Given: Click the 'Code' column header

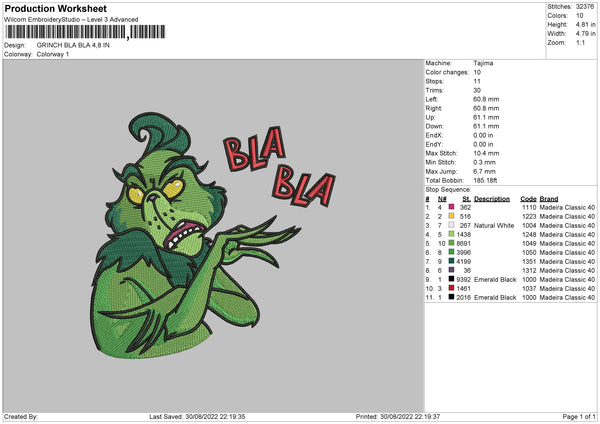Looking at the screenshot, I should 528,199.
